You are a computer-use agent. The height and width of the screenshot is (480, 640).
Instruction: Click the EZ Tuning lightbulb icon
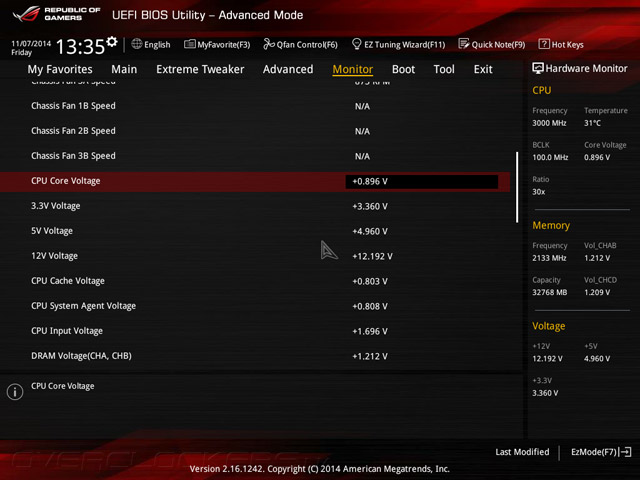tap(356, 44)
